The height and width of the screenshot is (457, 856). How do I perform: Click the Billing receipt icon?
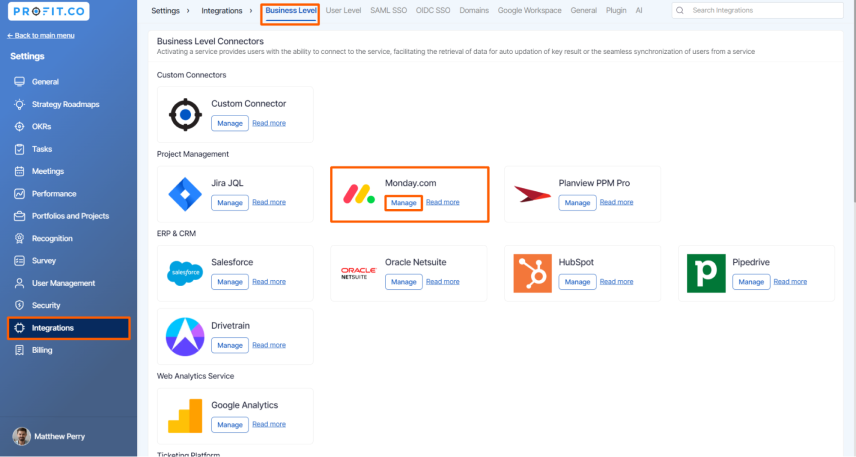click(20, 351)
